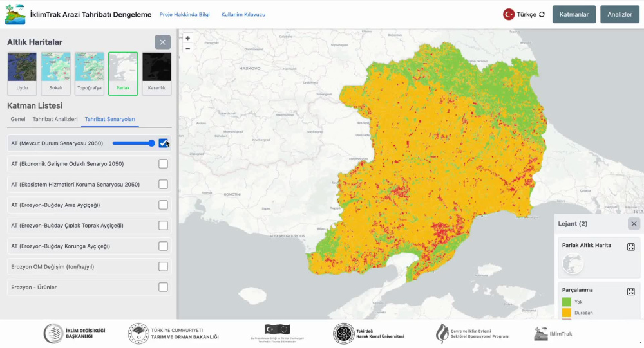Click the ALEXANDROUPOLIS label on the map
The height and width of the screenshot is (348, 644).
[287, 236]
